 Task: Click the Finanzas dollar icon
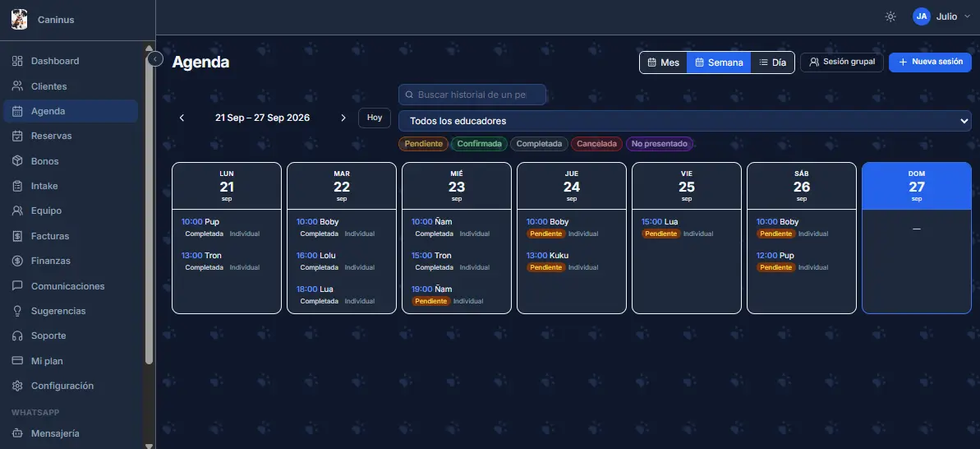17,261
